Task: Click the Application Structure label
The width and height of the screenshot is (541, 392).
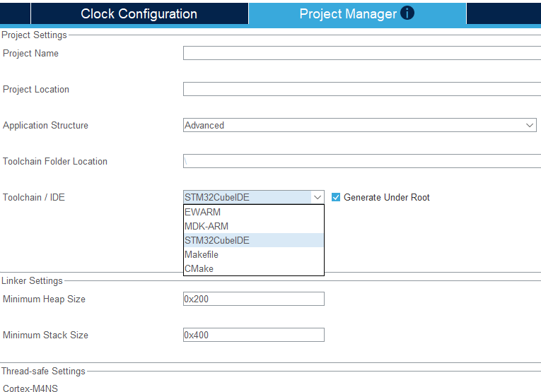Action: [45, 126]
